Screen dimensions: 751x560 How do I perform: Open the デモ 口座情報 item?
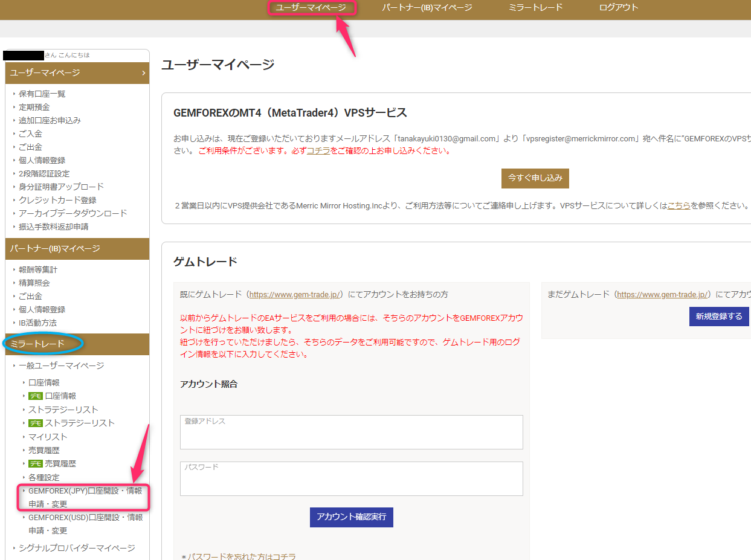click(x=52, y=396)
